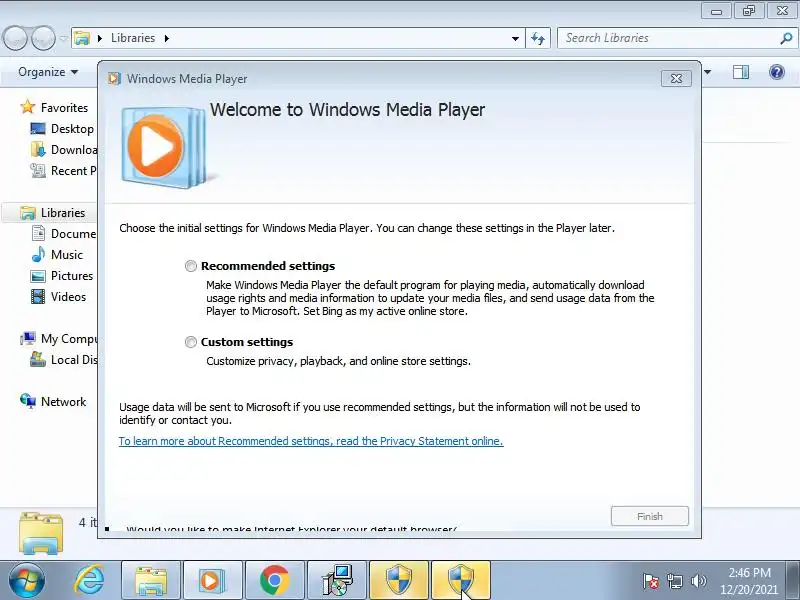Click the Show desktop strip on the taskbar
800x600 pixels.
793,580
